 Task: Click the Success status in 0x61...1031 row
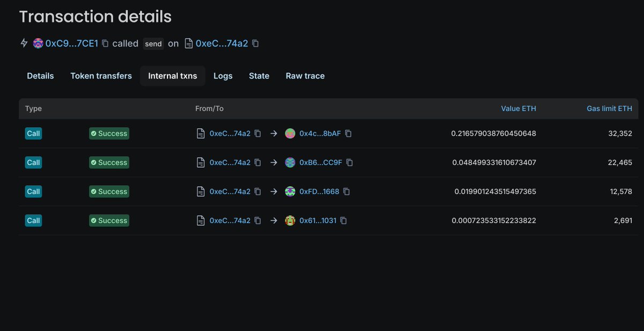[109, 220]
